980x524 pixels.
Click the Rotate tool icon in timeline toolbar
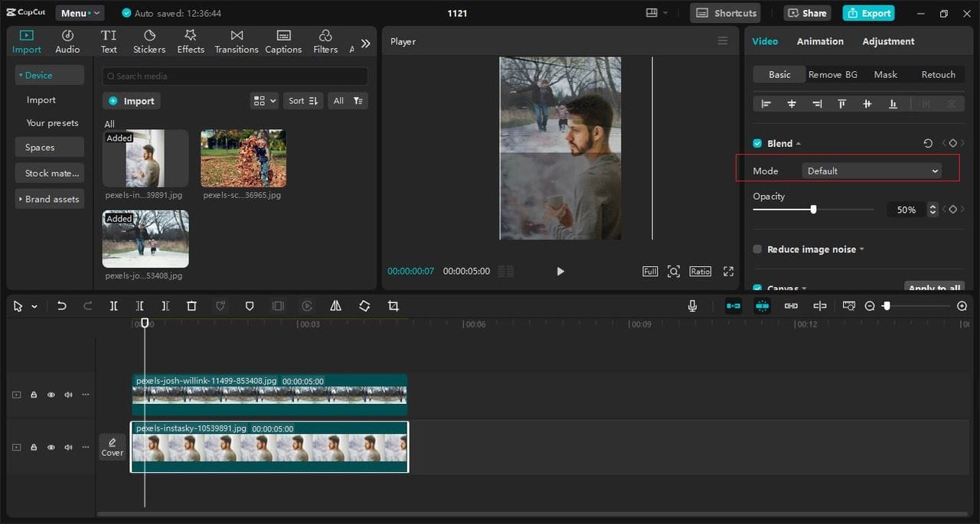[x=364, y=306]
